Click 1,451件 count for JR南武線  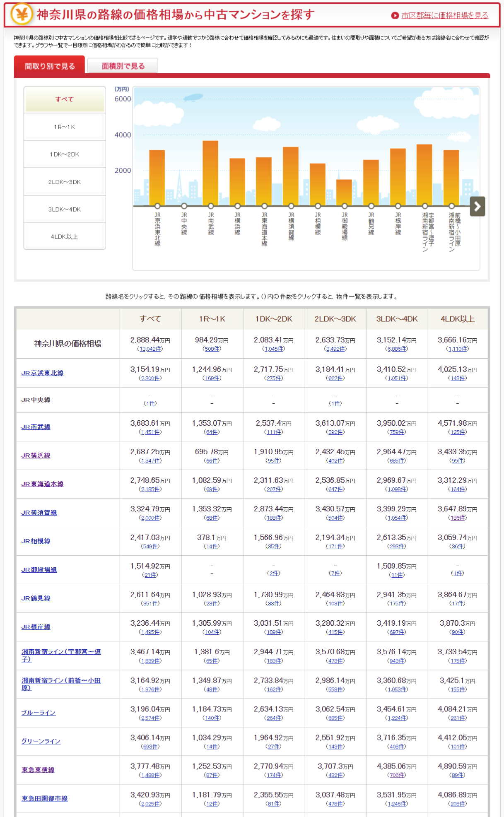150,432
